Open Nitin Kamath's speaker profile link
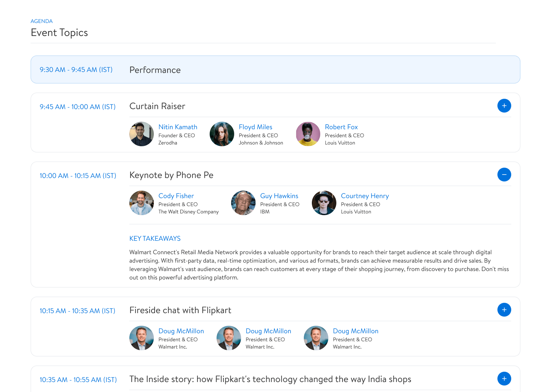The image size is (551, 392). [178, 127]
